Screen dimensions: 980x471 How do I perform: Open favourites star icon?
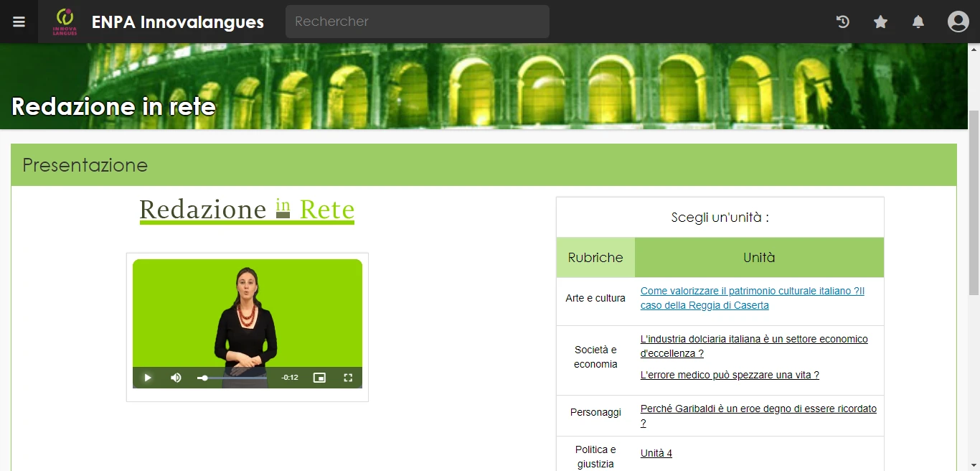click(x=880, y=22)
